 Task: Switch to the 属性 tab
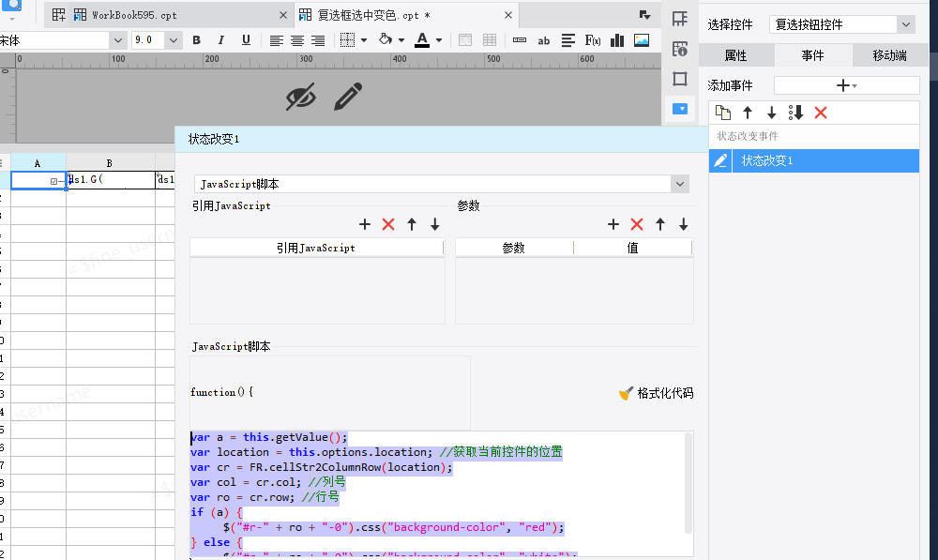coord(735,55)
